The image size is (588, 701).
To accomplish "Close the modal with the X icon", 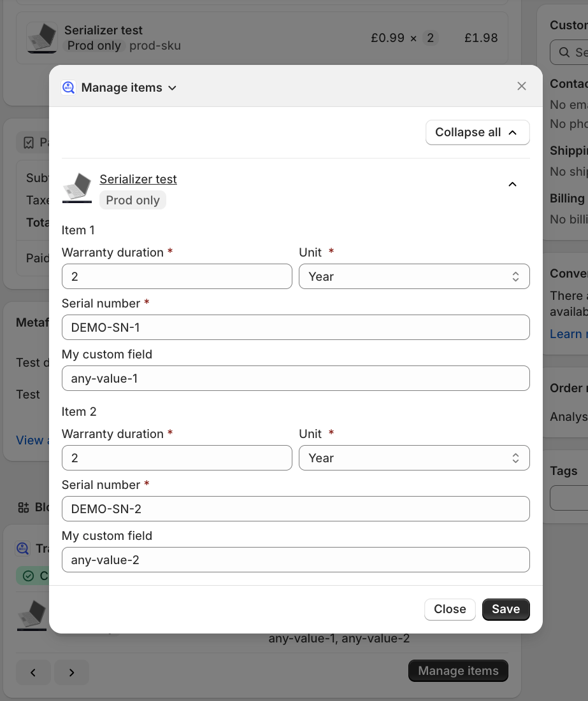I will (521, 86).
